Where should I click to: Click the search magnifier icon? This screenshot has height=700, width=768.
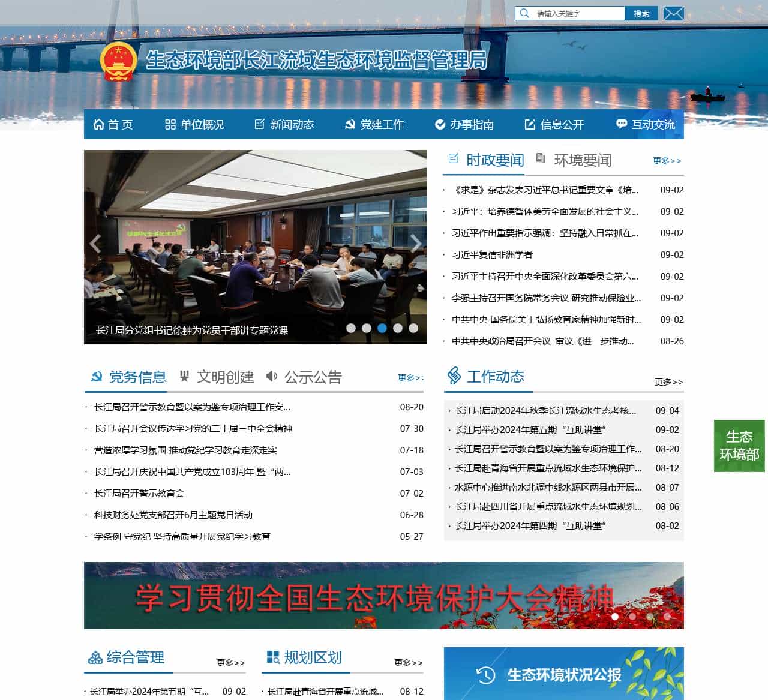pos(525,13)
